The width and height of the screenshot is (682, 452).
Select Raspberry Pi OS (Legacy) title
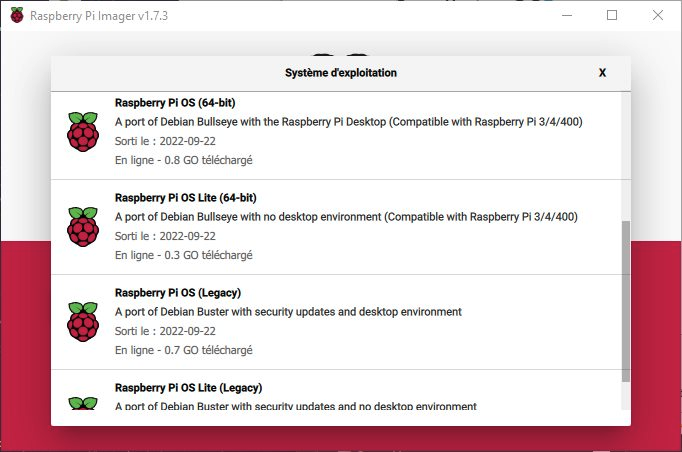[x=178, y=293]
